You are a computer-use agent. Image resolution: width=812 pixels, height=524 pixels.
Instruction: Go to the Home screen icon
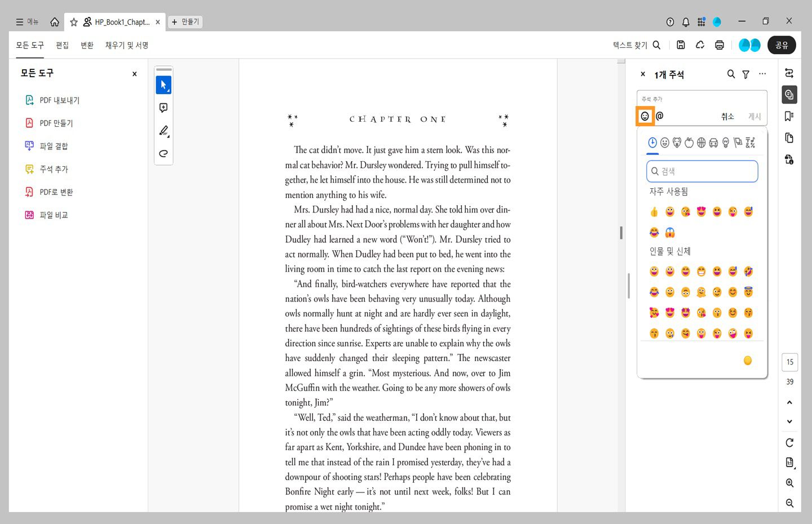tap(55, 22)
